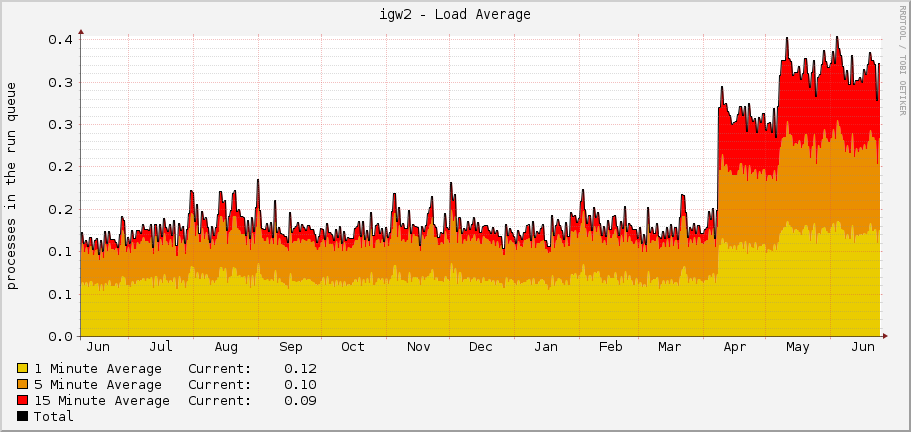
Task: Click 'Current:' in the 15 Minute Average row
Action: point(220,401)
